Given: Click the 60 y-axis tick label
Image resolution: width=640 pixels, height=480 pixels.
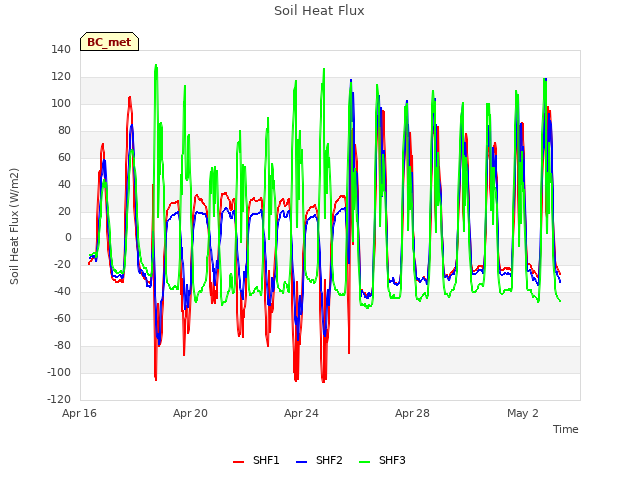Looking at the screenshot, I should click(x=64, y=158).
